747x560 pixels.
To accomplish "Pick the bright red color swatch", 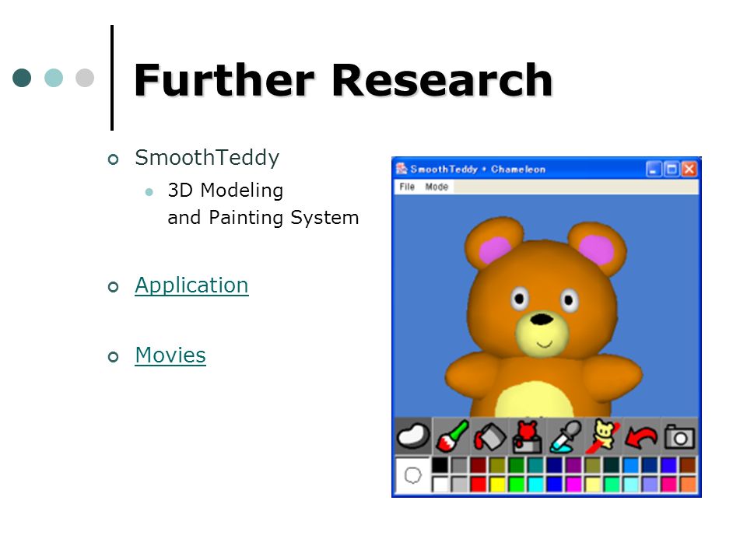I will point(479,485).
